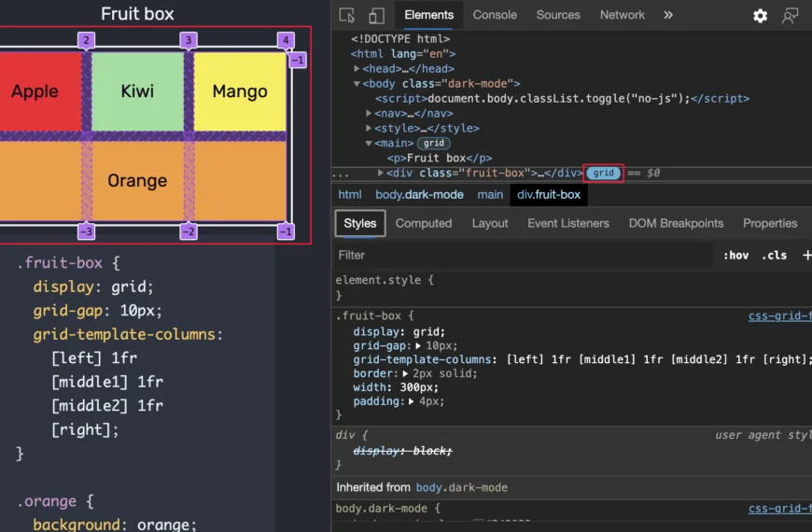Open DevTools settings gear
Viewport: 812px width, 532px height.
tap(760, 16)
